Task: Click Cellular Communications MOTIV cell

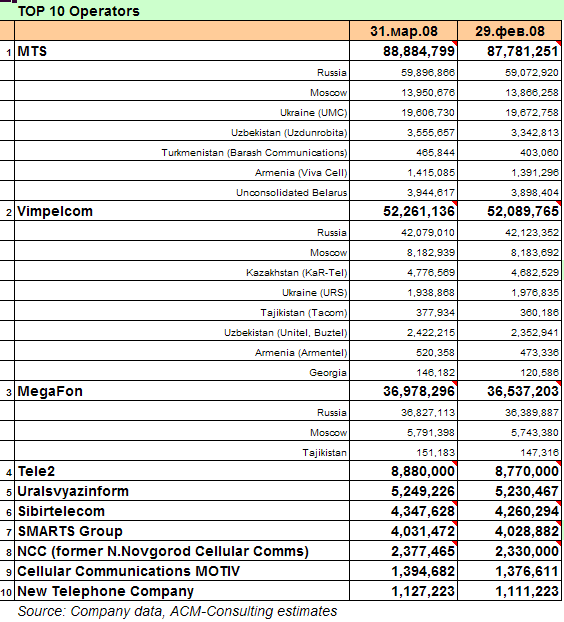Action: [182, 571]
